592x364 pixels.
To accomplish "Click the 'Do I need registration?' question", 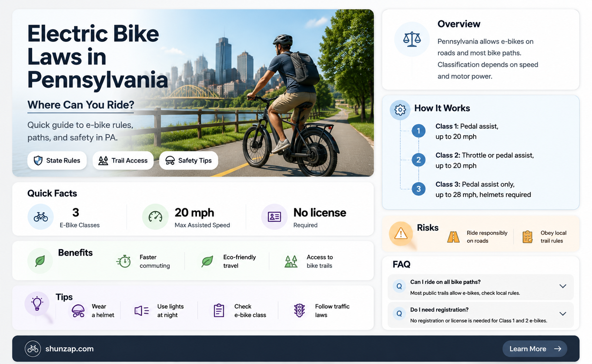I will [439, 310].
